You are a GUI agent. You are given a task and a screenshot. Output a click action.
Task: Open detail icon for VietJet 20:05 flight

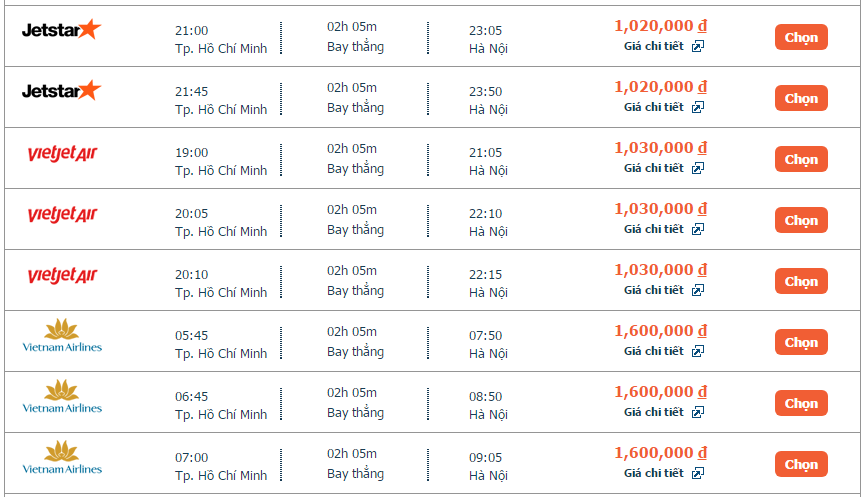[x=698, y=229]
